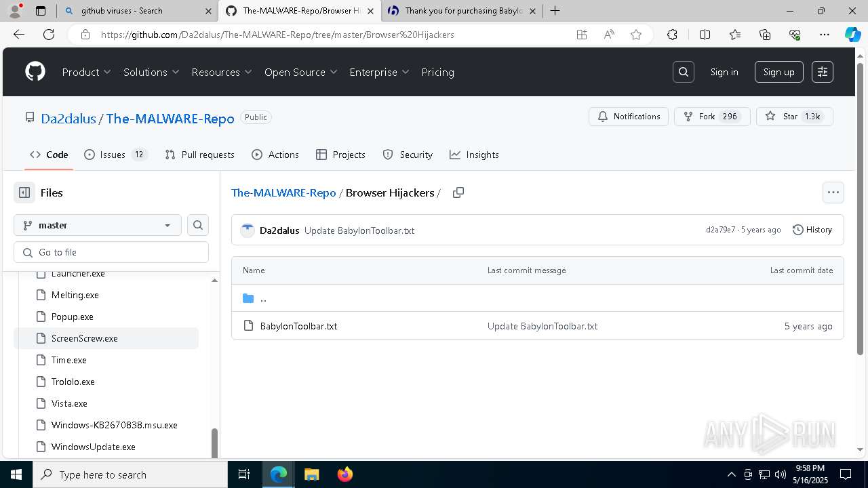Click the Notifications button

629,117
